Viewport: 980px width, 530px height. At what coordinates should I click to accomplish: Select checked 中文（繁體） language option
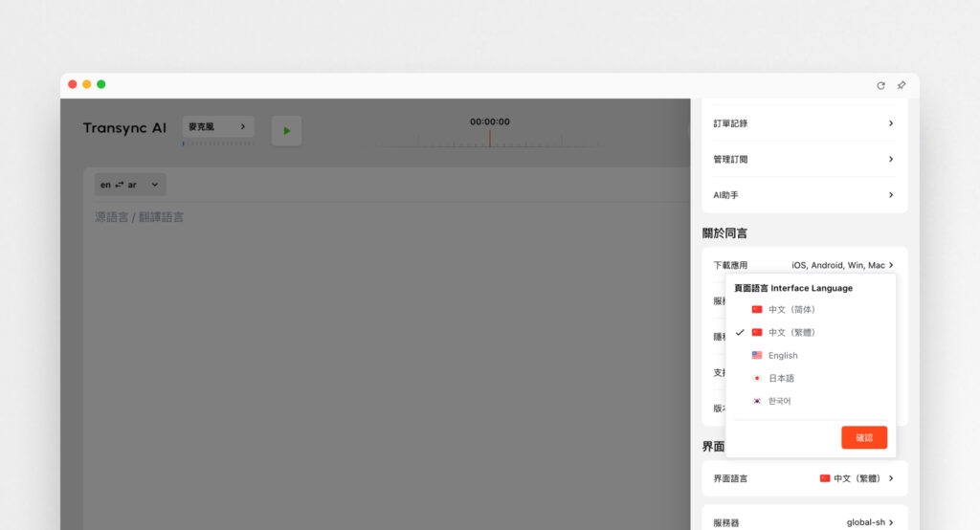click(x=791, y=332)
